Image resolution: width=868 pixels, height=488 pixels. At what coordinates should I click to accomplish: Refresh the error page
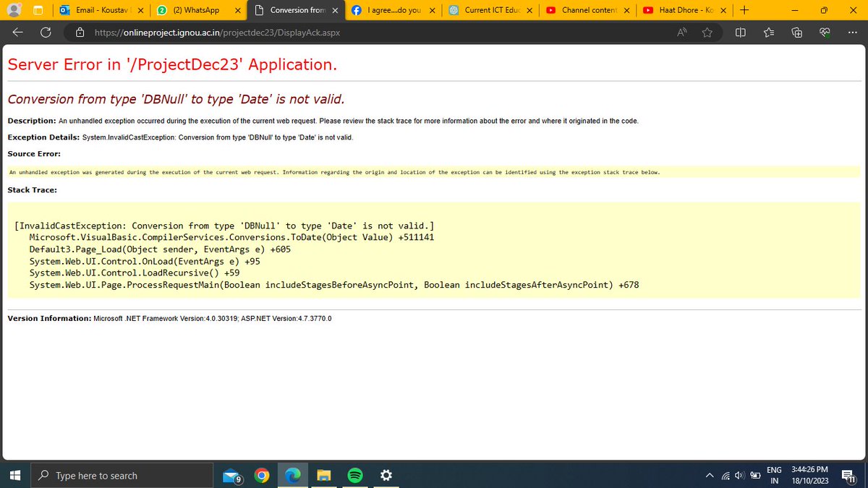coord(46,32)
